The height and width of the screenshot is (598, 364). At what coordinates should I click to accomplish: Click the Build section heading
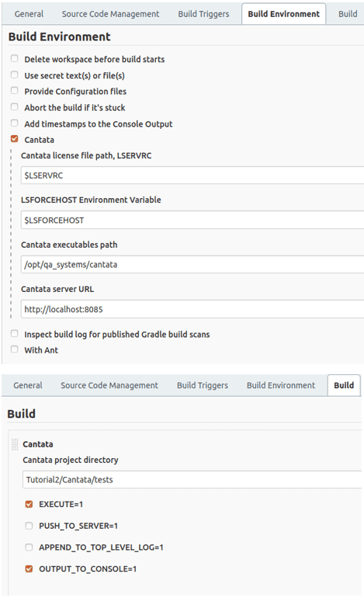coord(22,414)
